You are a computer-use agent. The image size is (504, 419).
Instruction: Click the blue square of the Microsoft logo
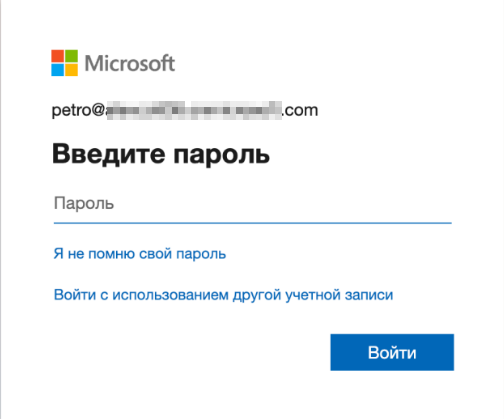click(57, 70)
